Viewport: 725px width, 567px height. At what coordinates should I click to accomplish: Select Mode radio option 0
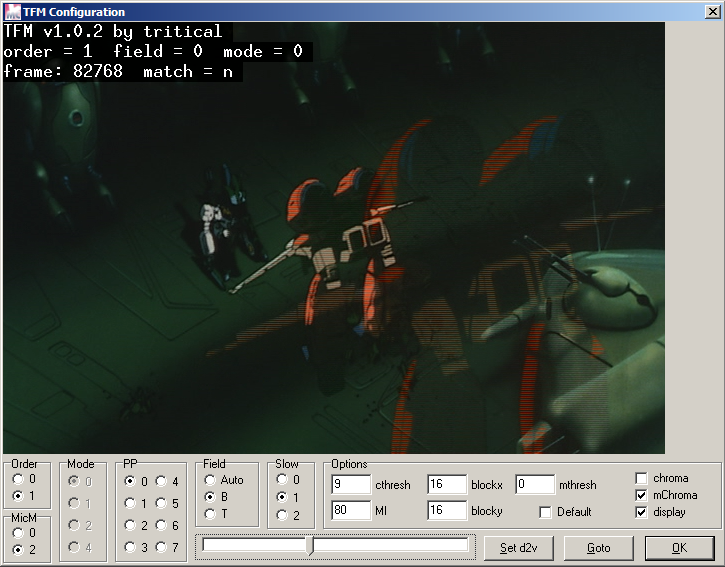point(74,481)
